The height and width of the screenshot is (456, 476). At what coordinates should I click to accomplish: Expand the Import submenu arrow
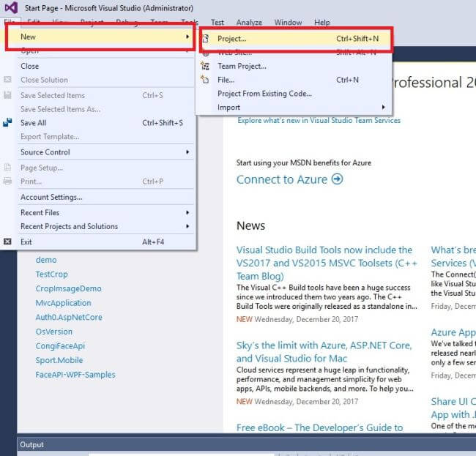click(x=384, y=107)
